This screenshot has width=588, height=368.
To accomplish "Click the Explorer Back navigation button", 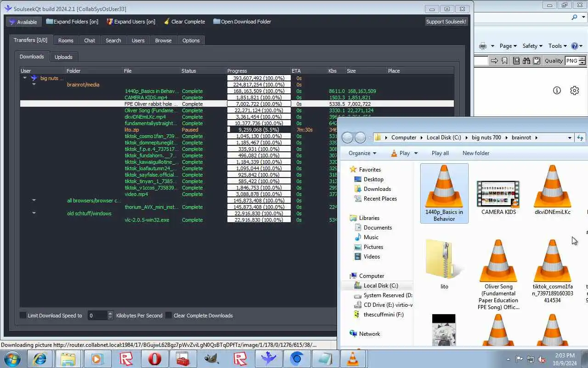I will click(348, 138).
